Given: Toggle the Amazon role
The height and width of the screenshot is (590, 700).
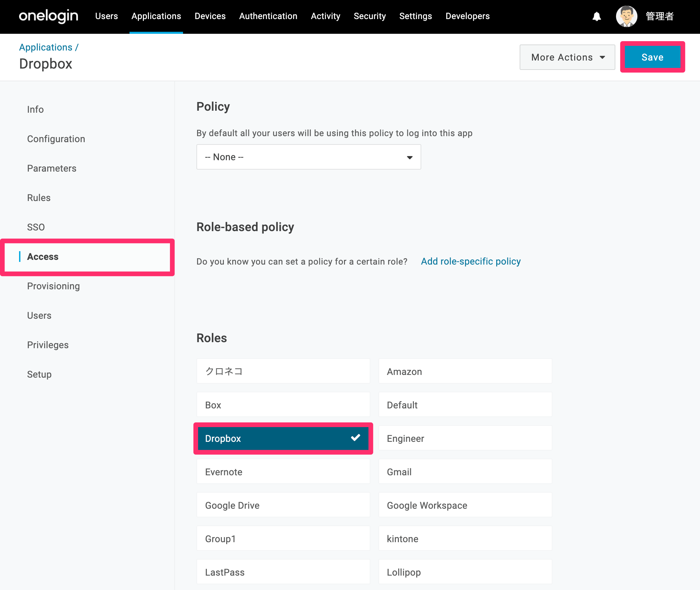Looking at the screenshot, I should [465, 371].
